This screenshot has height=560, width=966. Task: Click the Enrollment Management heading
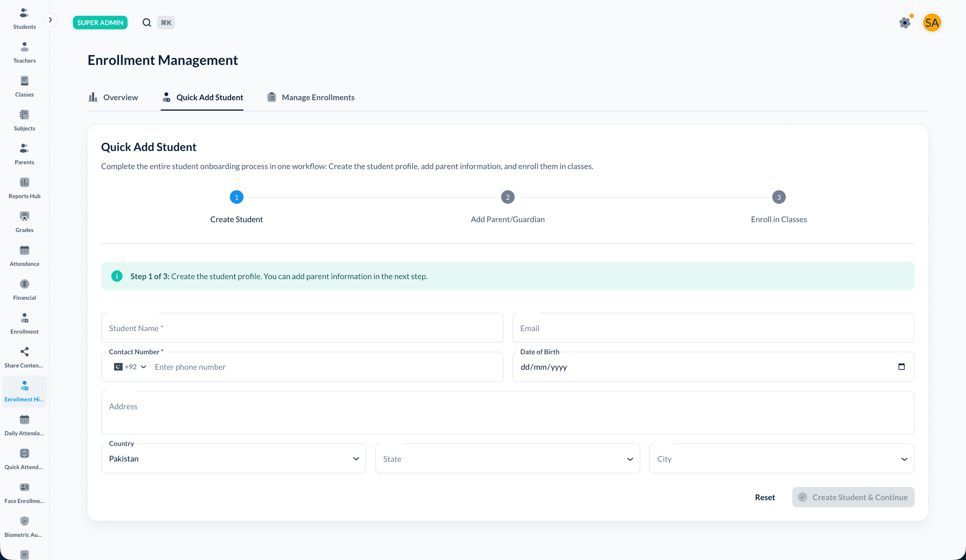pyautogui.click(x=163, y=60)
